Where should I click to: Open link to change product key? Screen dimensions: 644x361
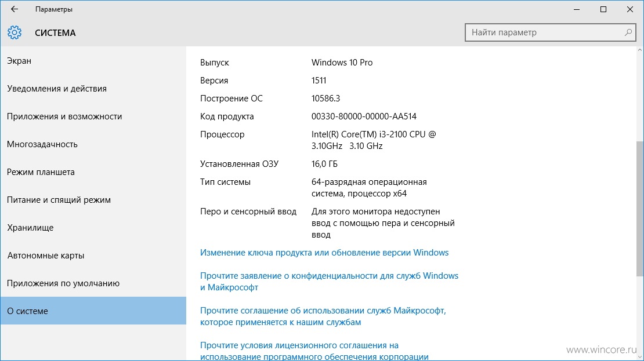324,253
